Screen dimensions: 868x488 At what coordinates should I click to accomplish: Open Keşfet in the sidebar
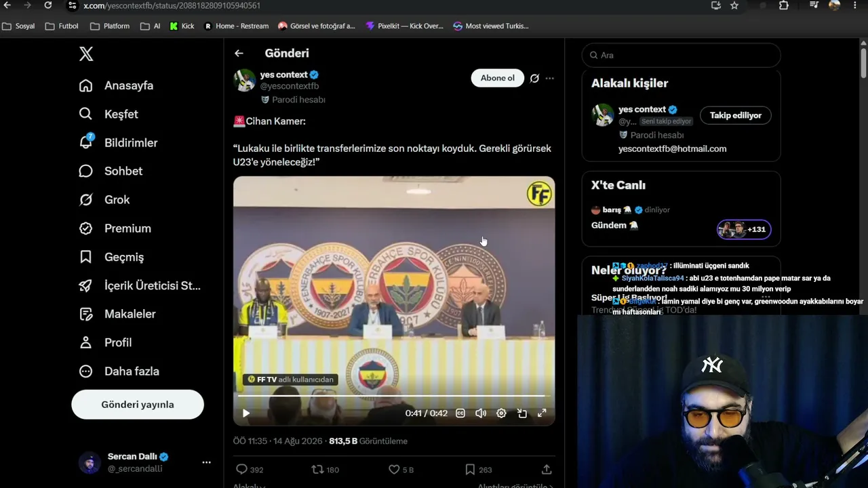108,115
